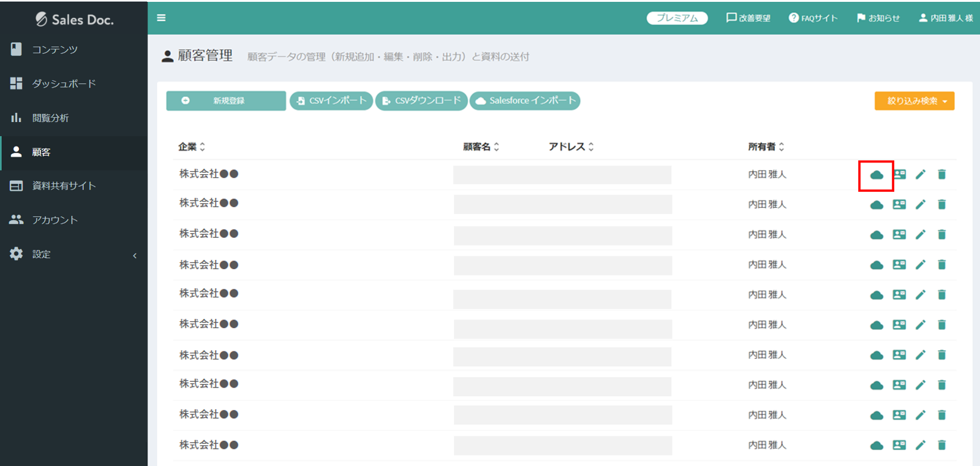
Task: Open the FAQサイト link in header
Action: (x=813, y=18)
